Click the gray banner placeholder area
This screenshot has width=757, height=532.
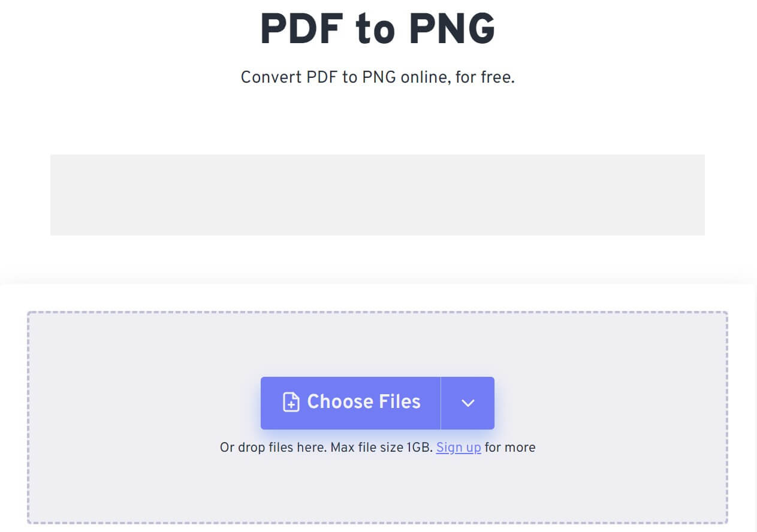point(377,194)
